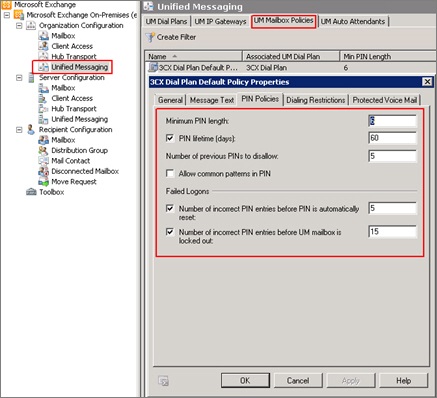Switch to the General properties tab
This screenshot has height=398, width=437.
click(170, 100)
